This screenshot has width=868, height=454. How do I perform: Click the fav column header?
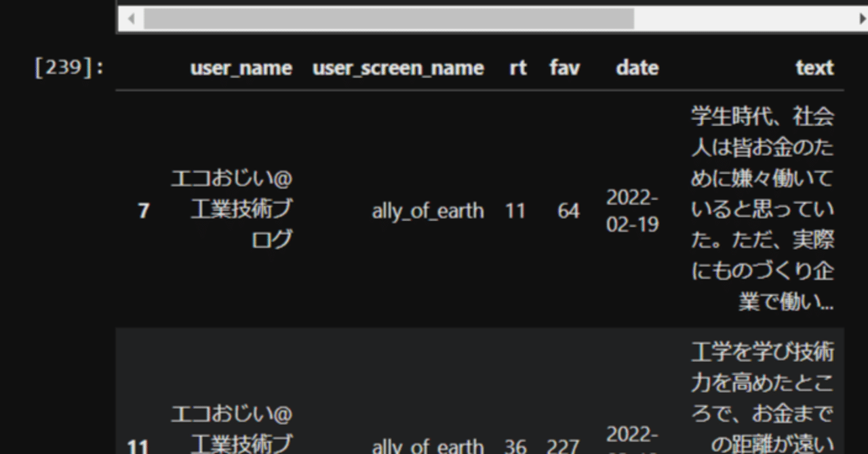[x=564, y=68]
